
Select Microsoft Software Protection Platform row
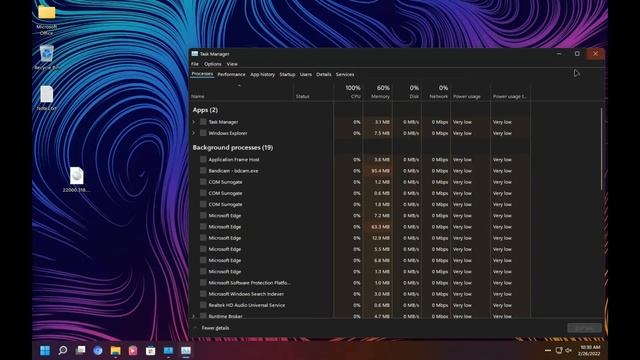(x=361, y=282)
